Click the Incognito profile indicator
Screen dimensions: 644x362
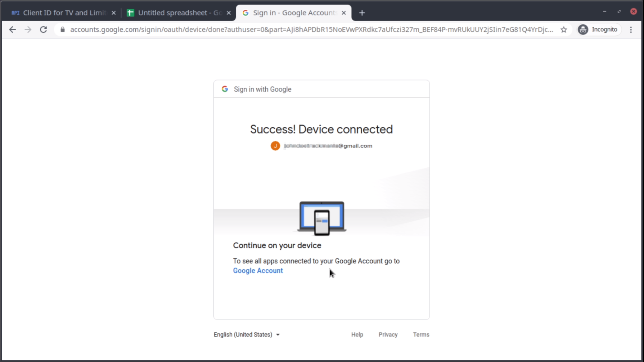click(598, 30)
